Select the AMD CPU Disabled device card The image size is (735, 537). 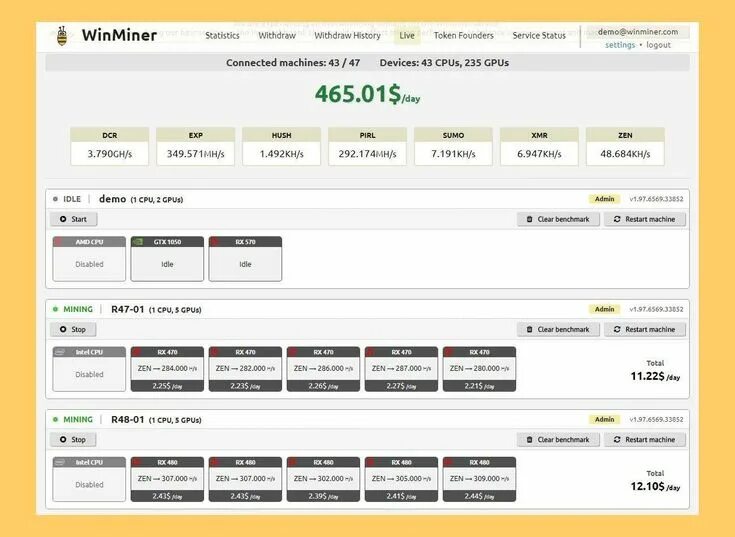[89, 259]
